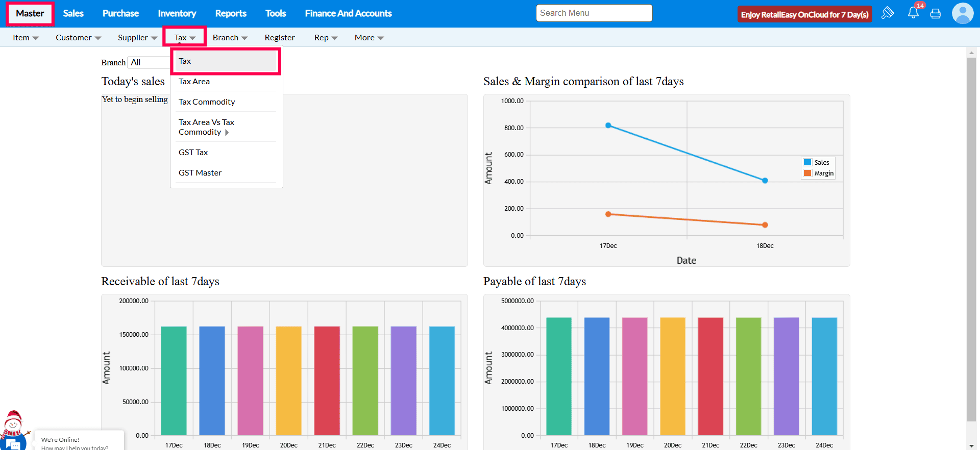Screen dimensions: 980x450
Task: Select Tax Area from the Tax menu
Action: click(194, 82)
